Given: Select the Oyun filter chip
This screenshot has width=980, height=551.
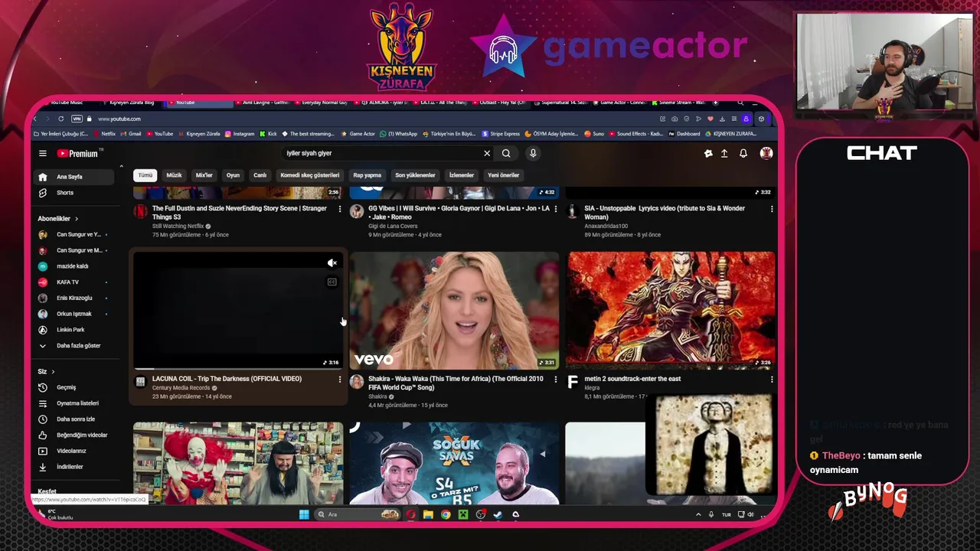Looking at the screenshot, I should 233,175.
